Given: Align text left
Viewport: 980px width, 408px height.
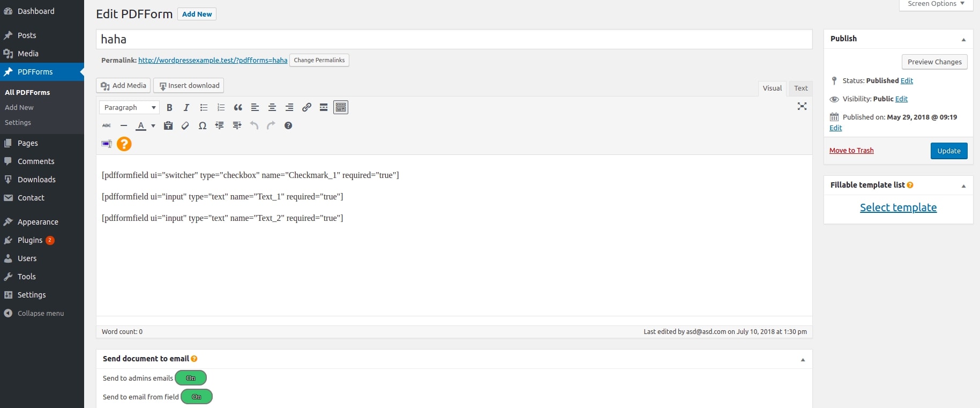Looking at the screenshot, I should [x=255, y=108].
